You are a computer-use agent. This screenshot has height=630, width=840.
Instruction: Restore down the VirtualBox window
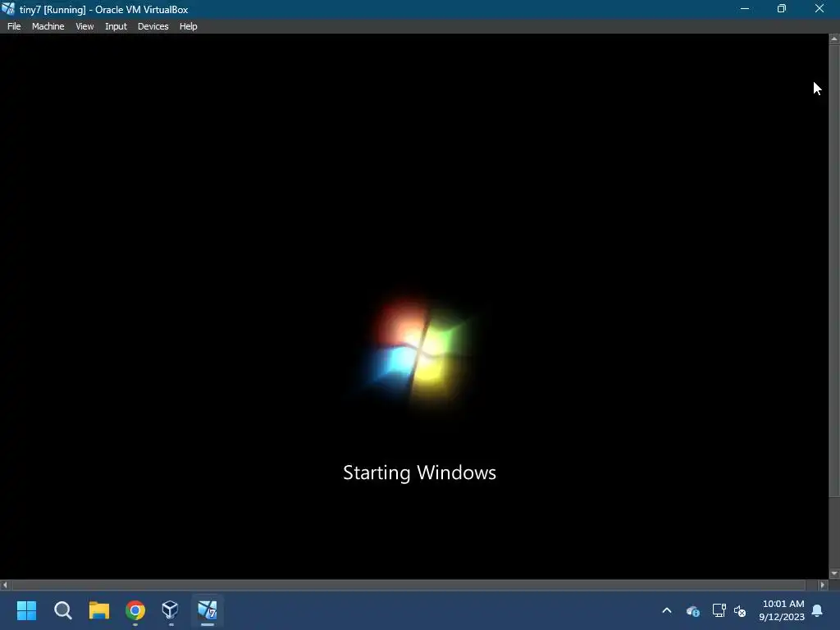[x=782, y=9]
